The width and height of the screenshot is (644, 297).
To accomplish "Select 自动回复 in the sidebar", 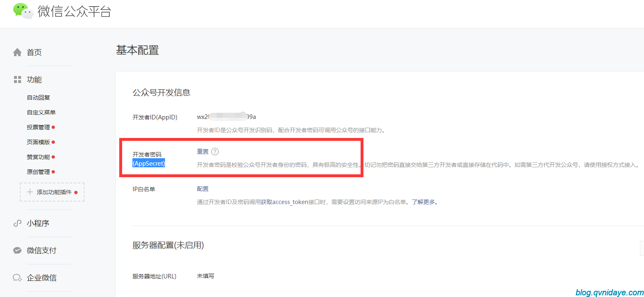I will click(38, 97).
